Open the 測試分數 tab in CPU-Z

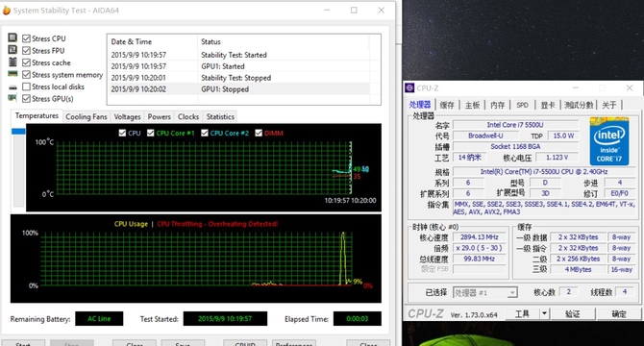(579, 105)
